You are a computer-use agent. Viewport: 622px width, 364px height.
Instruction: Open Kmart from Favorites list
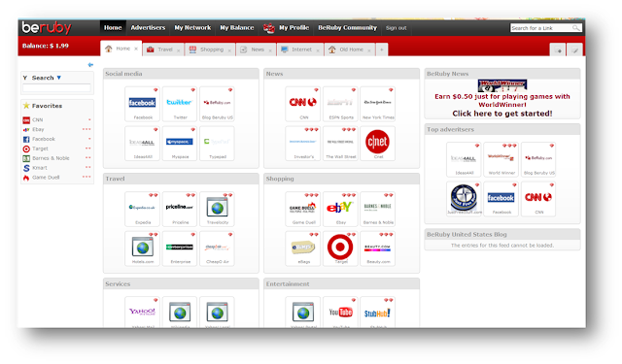coord(40,168)
